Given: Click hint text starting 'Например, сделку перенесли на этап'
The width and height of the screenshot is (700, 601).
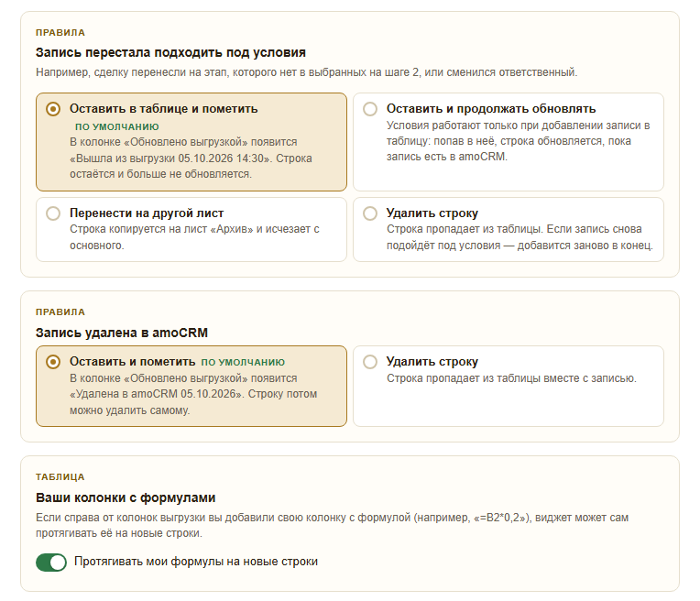Looking at the screenshot, I should (x=307, y=72).
